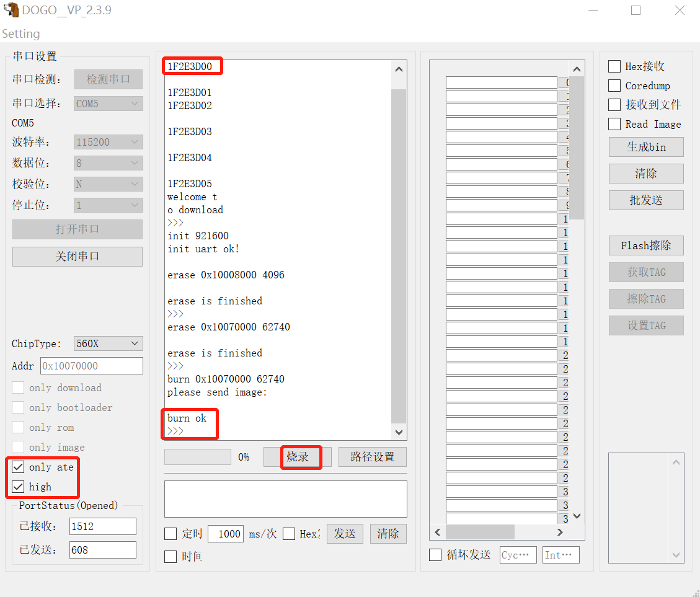This screenshot has height=597, width=700.
Task: Open the 串口选择 COM5 dropdown
Action: (108, 104)
